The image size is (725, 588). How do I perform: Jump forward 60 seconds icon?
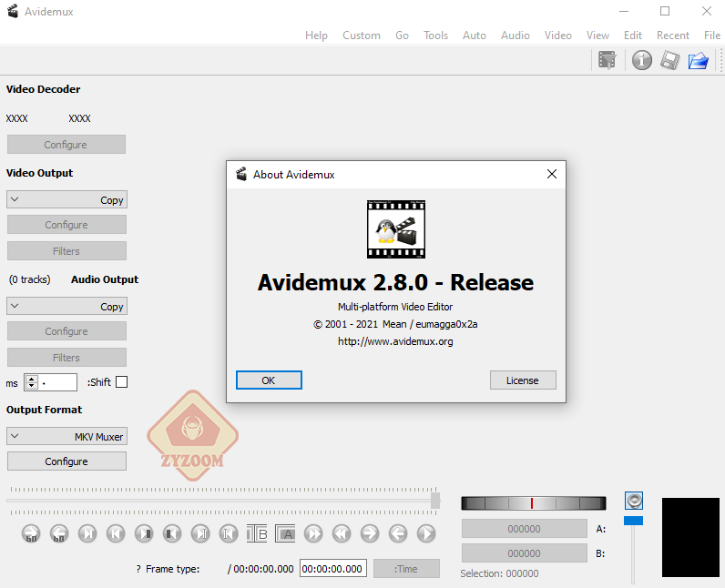coord(31,533)
